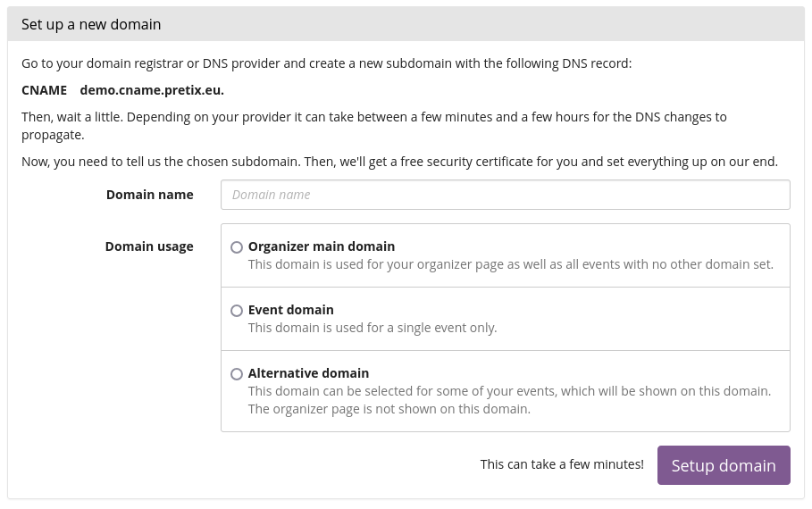Click the demo.cname.pretix.eu. record value
Viewport: 812px width, 509px height.
152,90
